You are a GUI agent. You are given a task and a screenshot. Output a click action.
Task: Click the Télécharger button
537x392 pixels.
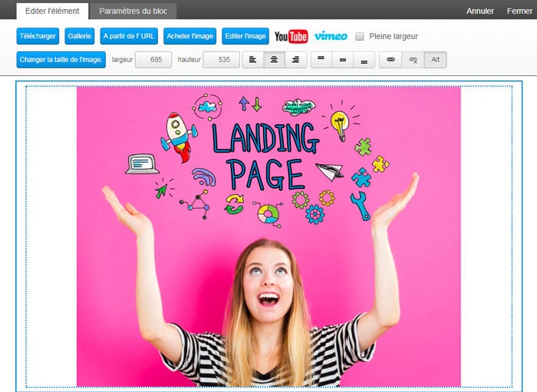38,36
